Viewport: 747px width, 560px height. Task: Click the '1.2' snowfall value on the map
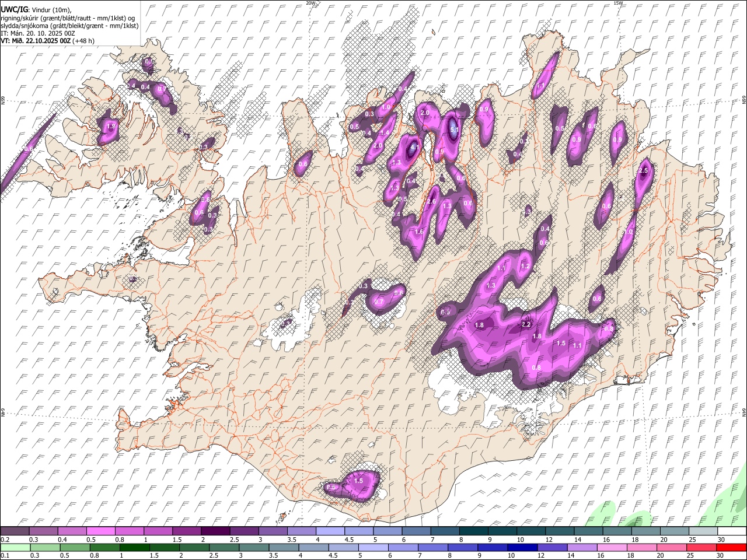pos(525,266)
